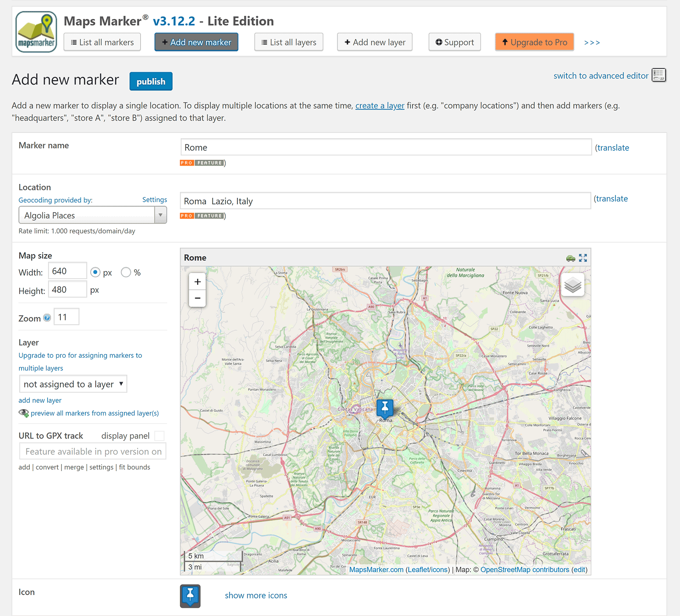Click Pro Feature badge under Marker name
The width and height of the screenshot is (680, 616).
pyautogui.click(x=202, y=163)
